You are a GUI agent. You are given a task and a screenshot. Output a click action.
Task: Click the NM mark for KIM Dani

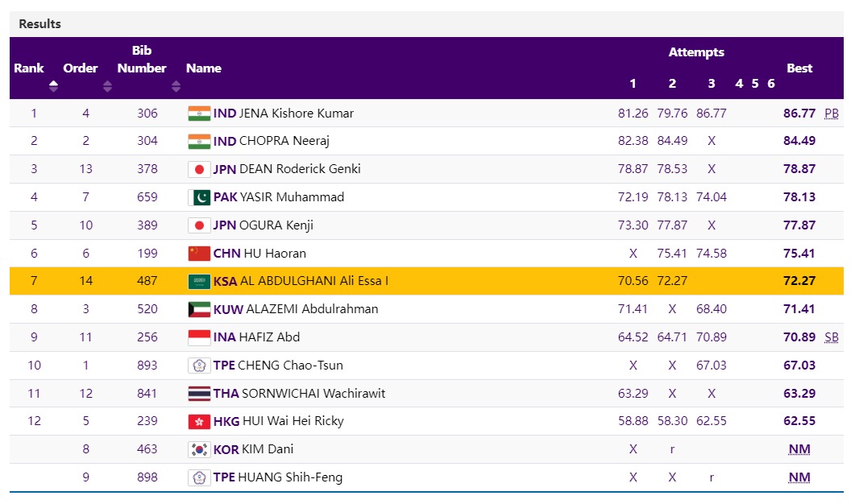(799, 449)
